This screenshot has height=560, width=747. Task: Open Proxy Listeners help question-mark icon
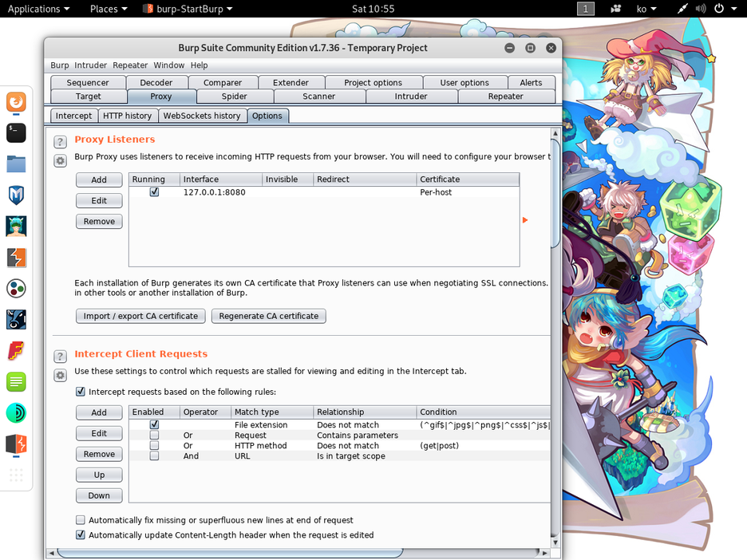60,142
